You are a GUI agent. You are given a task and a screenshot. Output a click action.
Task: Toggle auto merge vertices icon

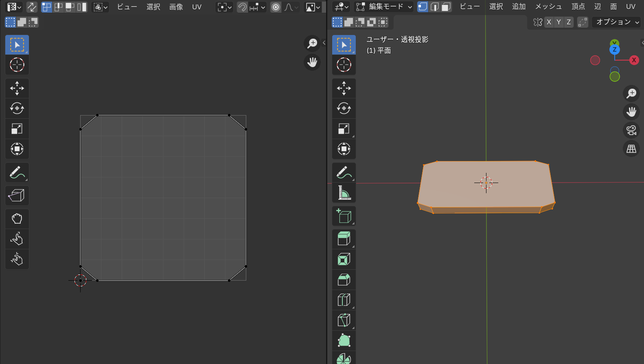point(583,22)
